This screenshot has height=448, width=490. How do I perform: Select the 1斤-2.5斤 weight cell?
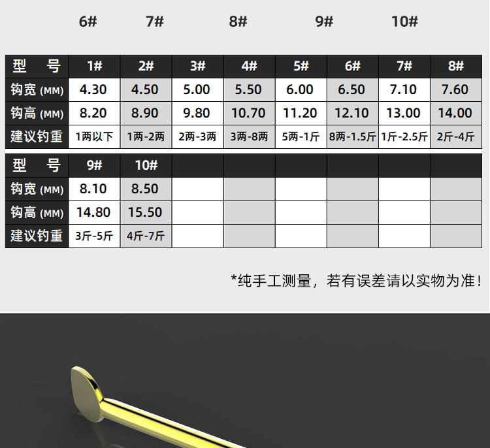404,137
